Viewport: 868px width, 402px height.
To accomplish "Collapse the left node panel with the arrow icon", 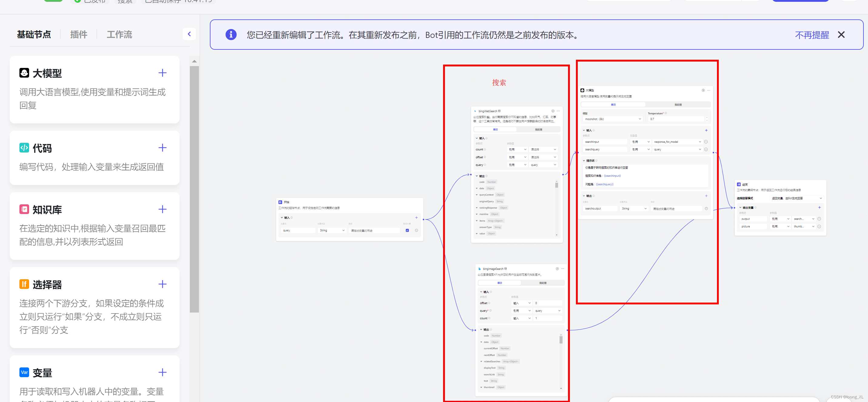I will point(189,34).
